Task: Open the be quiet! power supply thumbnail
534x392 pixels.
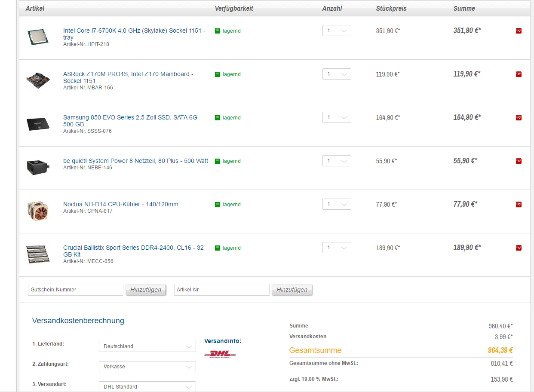Action: [x=38, y=167]
